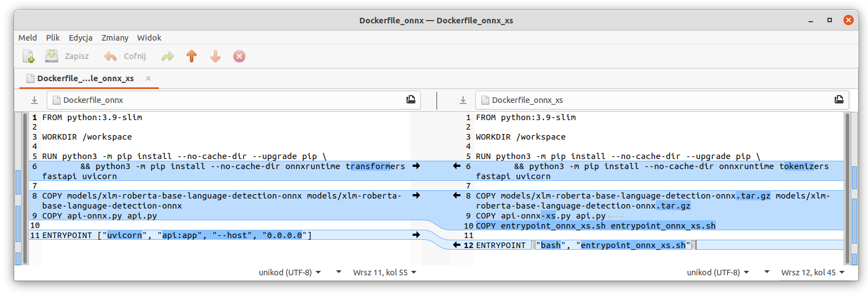Open left cursor position Wrsz 11, kol 55
868x297 pixels.
[384, 273]
